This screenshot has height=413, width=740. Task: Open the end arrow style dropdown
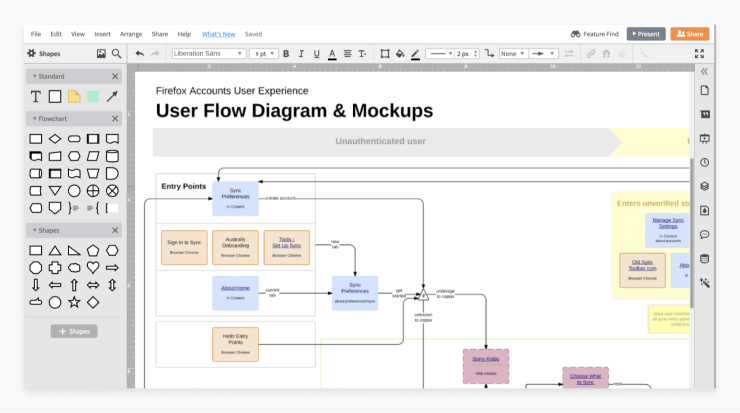543,54
